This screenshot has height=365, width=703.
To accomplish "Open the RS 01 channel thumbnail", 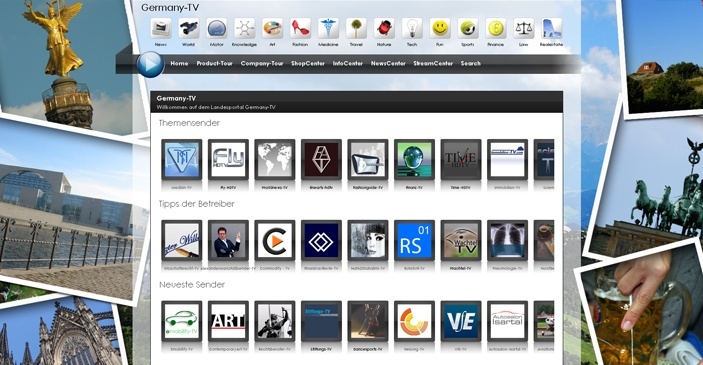I will tap(414, 240).
